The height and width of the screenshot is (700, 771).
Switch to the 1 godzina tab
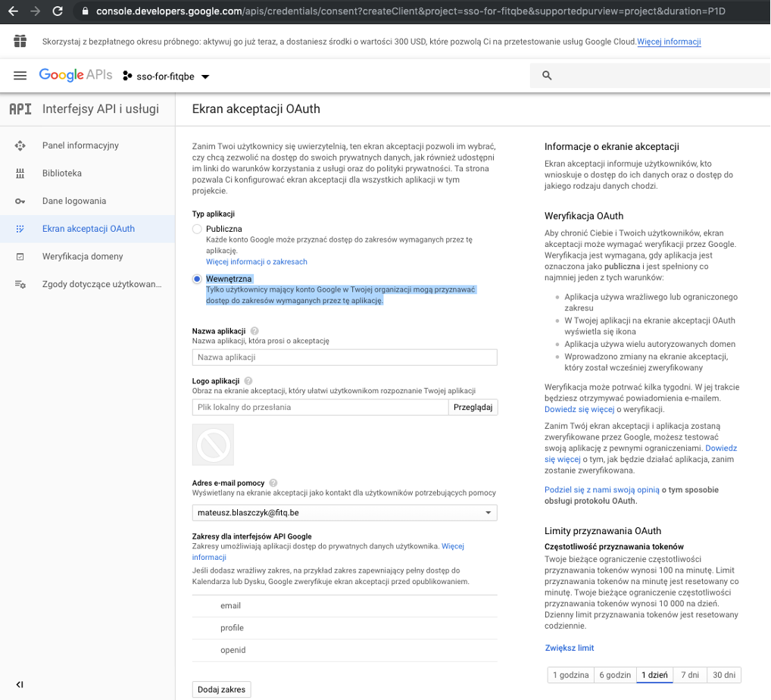click(570, 675)
